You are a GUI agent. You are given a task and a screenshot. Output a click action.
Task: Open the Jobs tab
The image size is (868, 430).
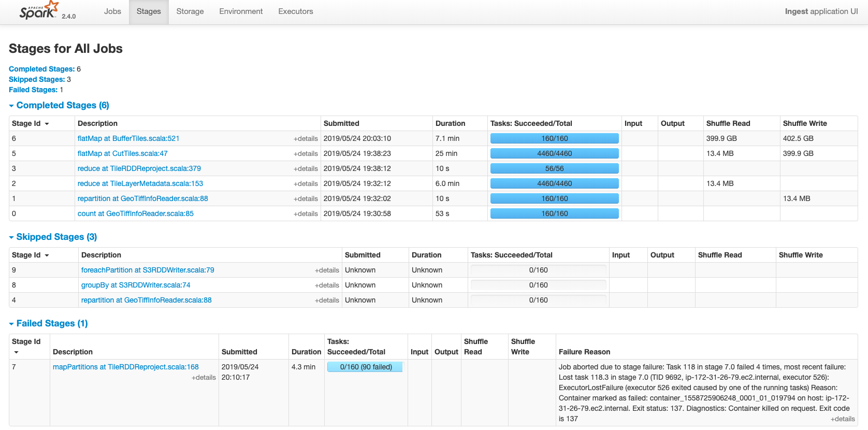[x=112, y=11]
